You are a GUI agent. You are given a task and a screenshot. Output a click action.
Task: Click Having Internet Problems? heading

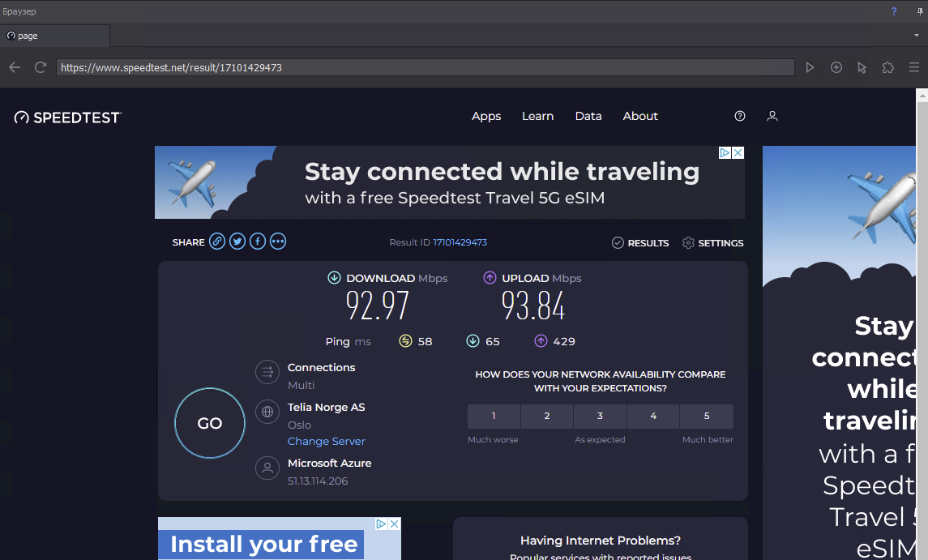point(600,541)
